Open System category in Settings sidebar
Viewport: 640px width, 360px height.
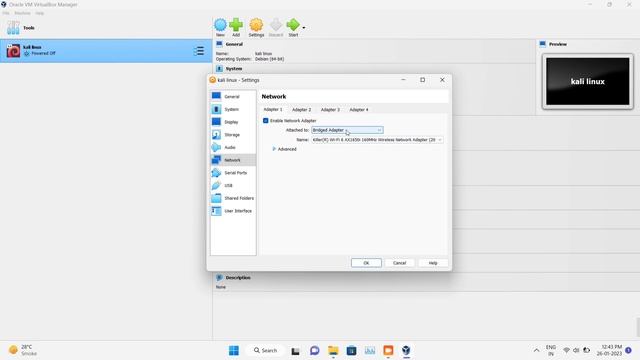coord(233,109)
